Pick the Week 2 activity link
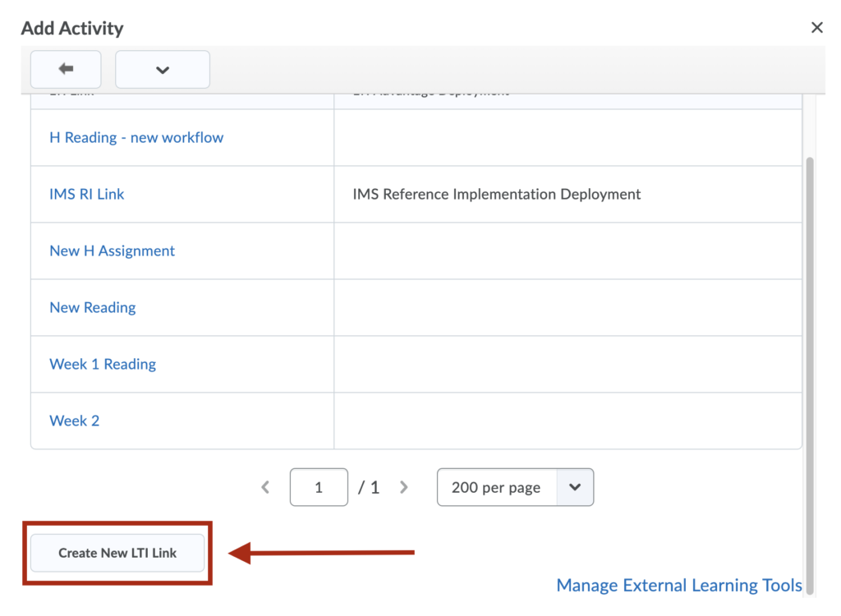The height and width of the screenshot is (616, 841). tap(74, 421)
